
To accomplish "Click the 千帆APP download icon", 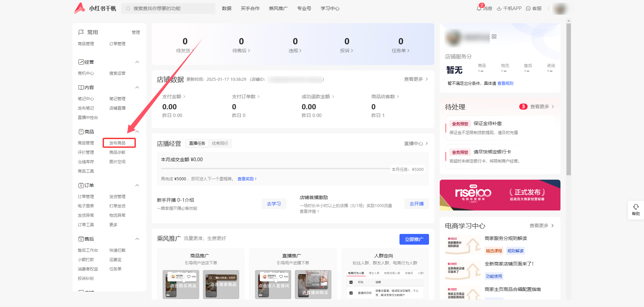I will pos(499,8).
